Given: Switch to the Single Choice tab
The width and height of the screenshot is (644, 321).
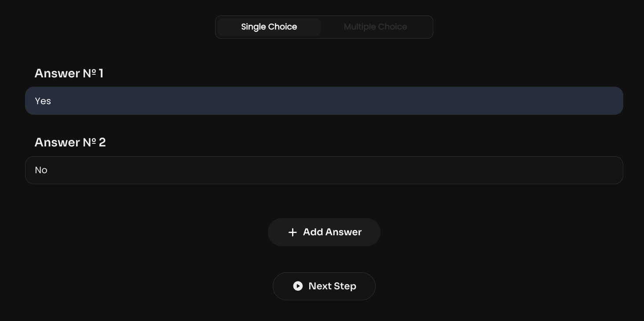Looking at the screenshot, I should (269, 27).
